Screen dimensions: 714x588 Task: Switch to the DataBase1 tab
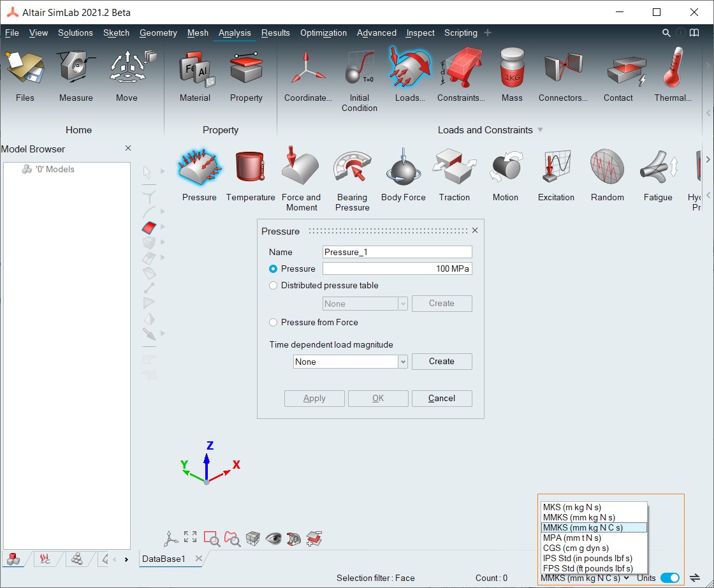(164, 559)
